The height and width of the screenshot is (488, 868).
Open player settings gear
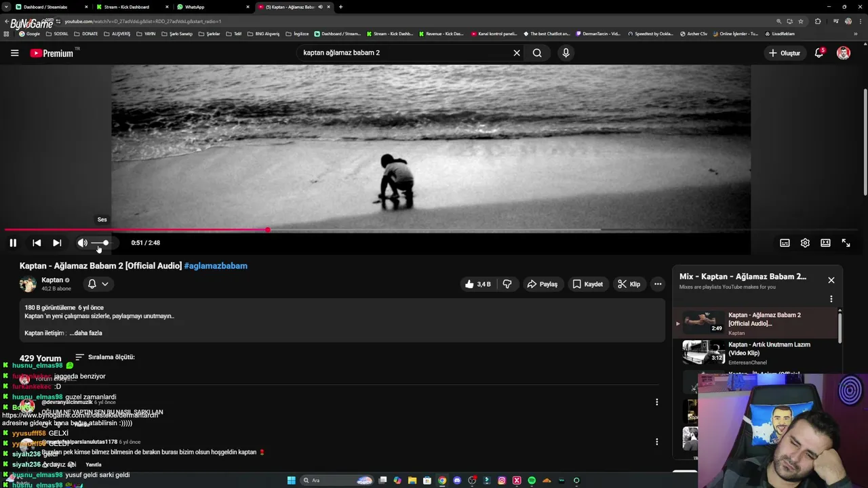[805, 243]
